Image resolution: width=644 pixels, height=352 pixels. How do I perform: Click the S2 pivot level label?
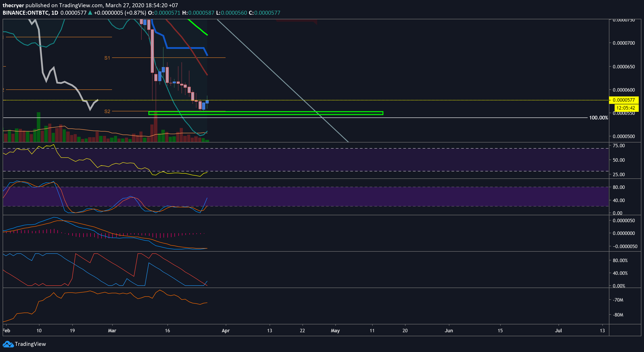tap(107, 111)
